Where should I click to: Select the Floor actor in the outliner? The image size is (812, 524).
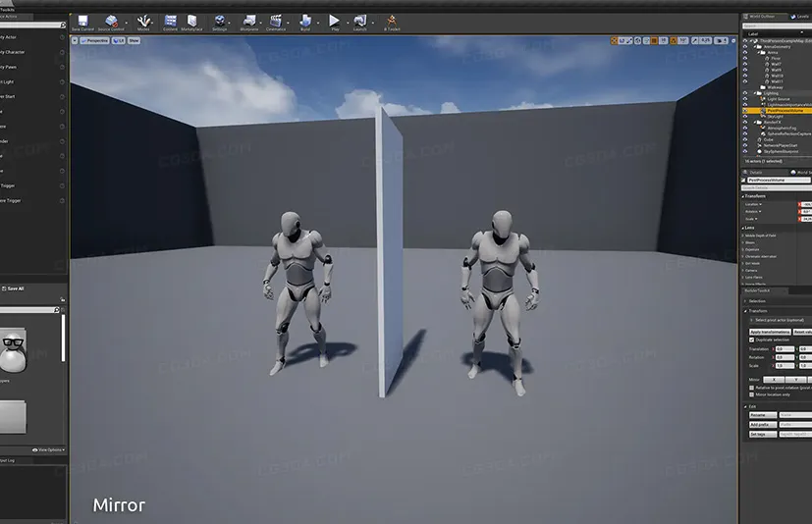click(x=776, y=59)
